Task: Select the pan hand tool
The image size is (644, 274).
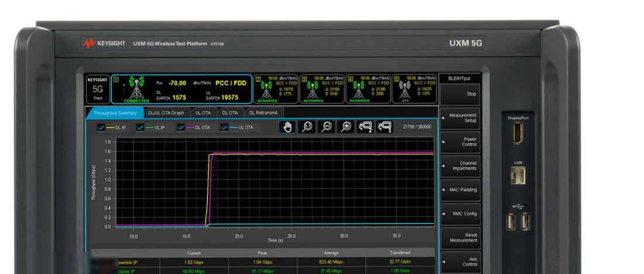Action: click(x=287, y=127)
